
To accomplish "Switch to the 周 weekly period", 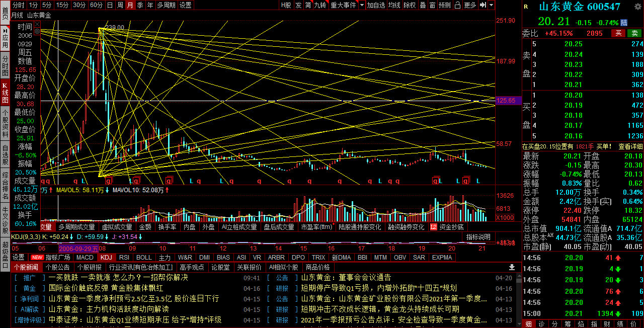I will [120, 5].
